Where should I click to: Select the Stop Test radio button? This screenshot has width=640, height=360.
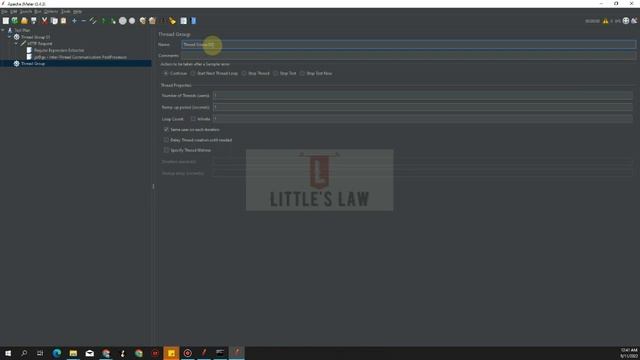click(x=276, y=73)
